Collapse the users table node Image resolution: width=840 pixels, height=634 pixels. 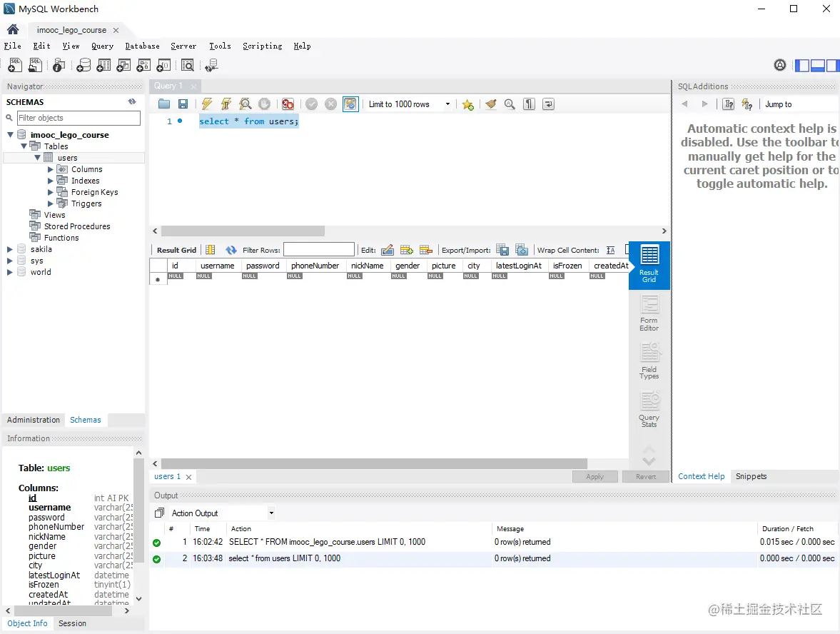click(38, 158)
